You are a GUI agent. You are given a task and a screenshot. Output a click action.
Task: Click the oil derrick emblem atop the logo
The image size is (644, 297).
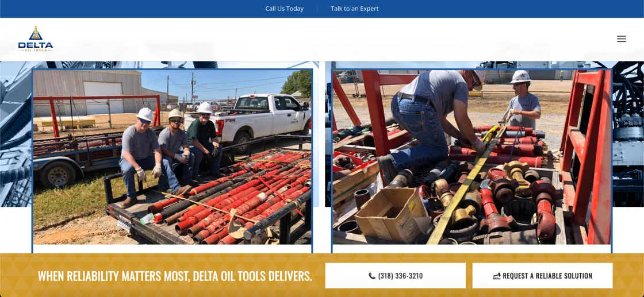(35, 33)
